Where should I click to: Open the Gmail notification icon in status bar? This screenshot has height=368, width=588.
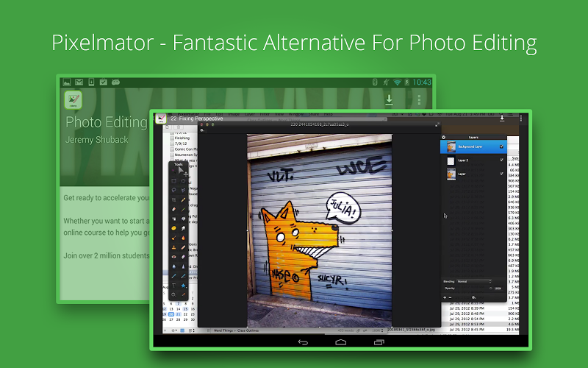point(79,82)
